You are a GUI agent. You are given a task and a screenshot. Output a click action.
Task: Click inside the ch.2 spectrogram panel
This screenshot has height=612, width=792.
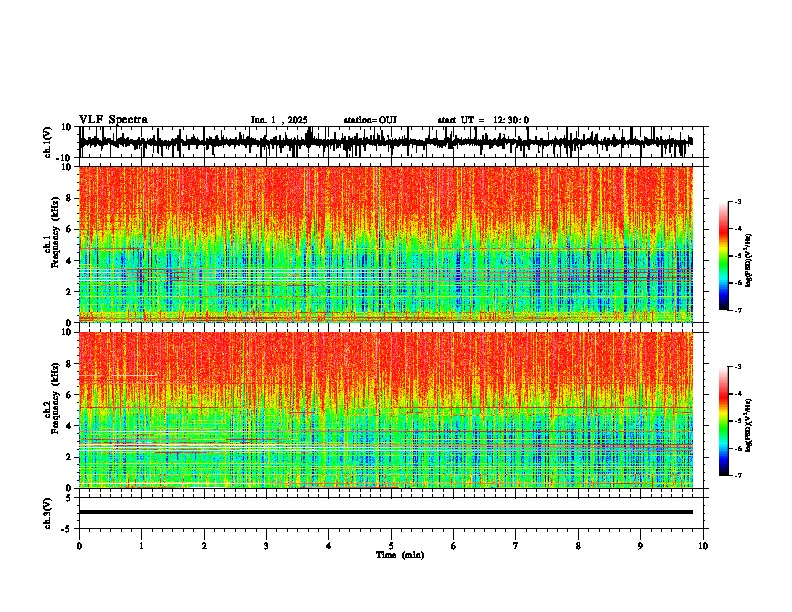click(x=385, y=410)
